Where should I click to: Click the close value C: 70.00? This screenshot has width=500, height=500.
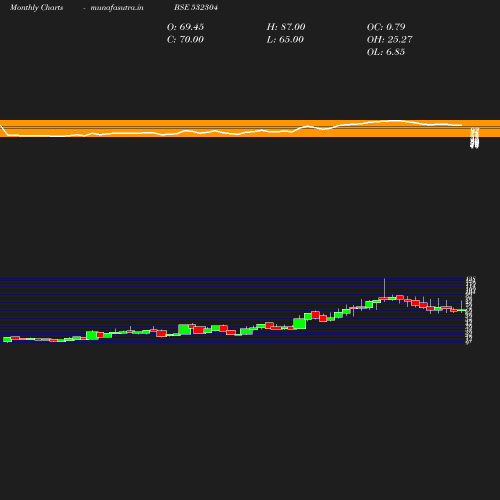pos(185,39)
